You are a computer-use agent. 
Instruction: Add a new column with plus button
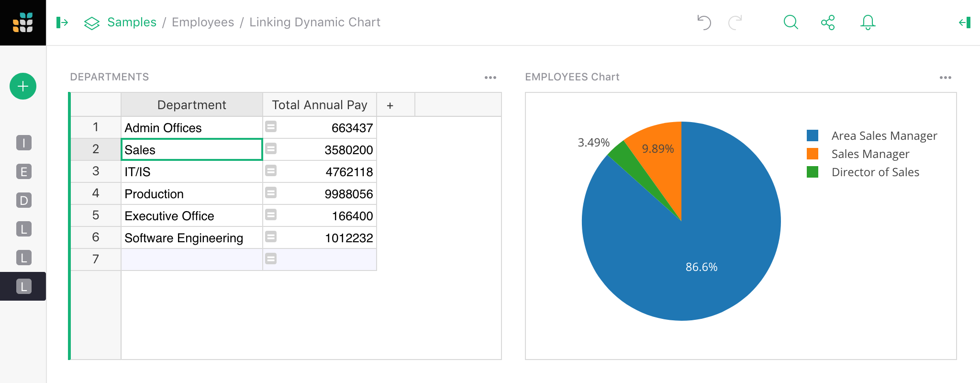coord(390,105)
